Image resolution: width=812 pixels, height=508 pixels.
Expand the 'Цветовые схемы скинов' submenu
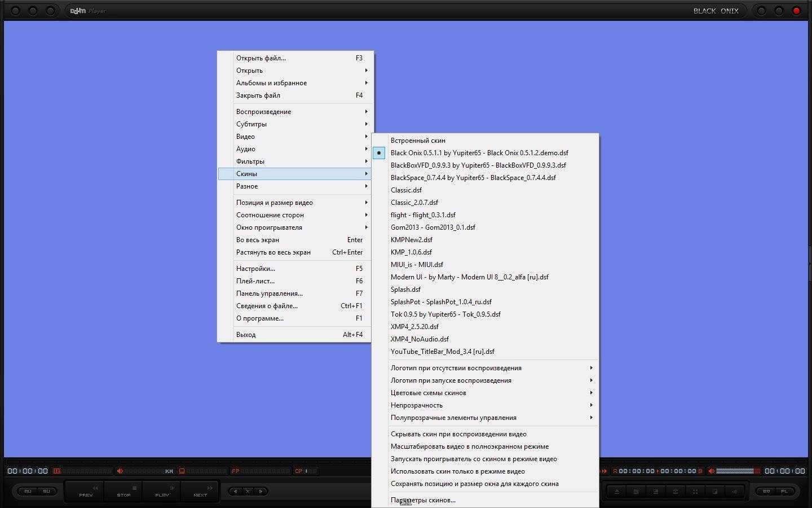click(x=485, y=393)
